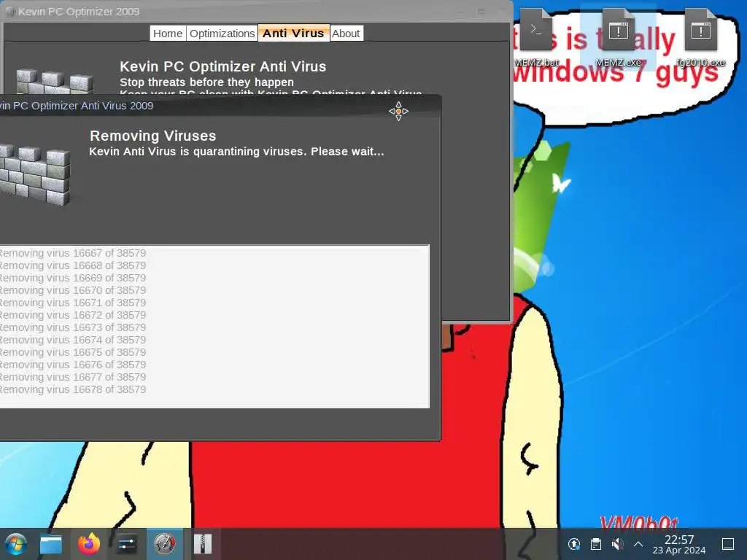Open the Home tab in Kevin PC Optimizer

[x=168, y=34]
